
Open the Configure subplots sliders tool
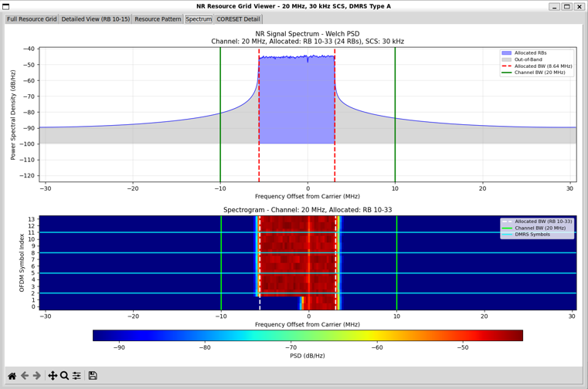click(76, 375)
